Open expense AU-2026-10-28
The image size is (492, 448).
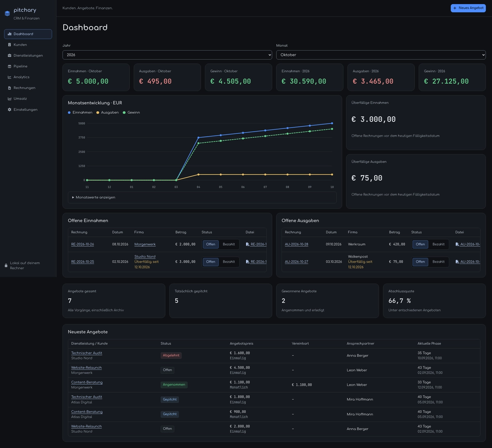296,245
